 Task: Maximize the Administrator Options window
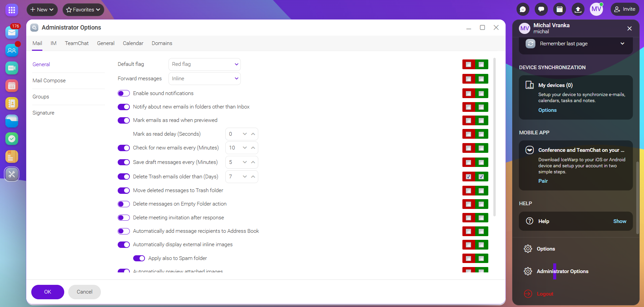click(482, 28)
